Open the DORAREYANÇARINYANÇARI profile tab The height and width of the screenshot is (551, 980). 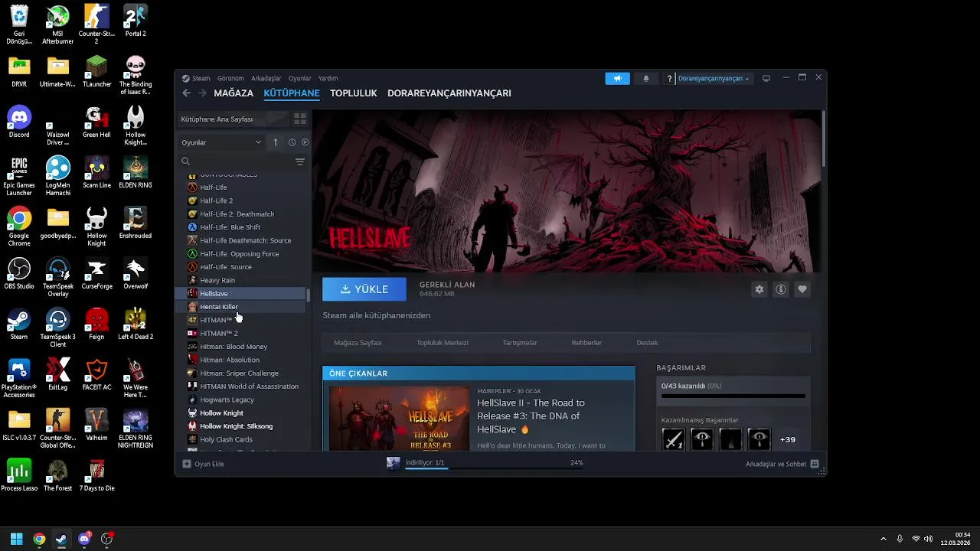[x=449, y=93]
